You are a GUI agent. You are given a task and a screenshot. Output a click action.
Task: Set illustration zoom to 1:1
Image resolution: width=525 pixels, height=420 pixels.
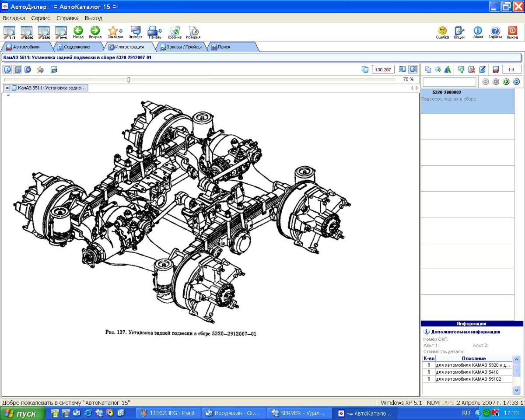[x=9, y=32]
